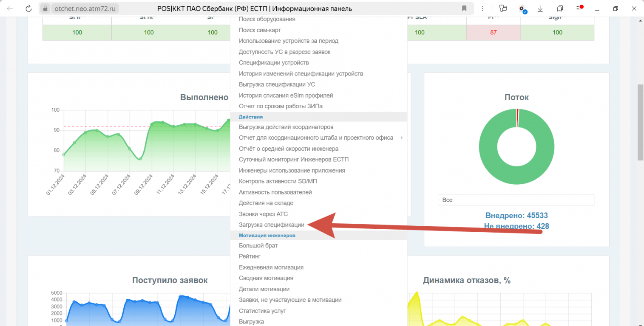Select 'Звонки через АТС' from menu
644x326 pixels.
point(263,214)
